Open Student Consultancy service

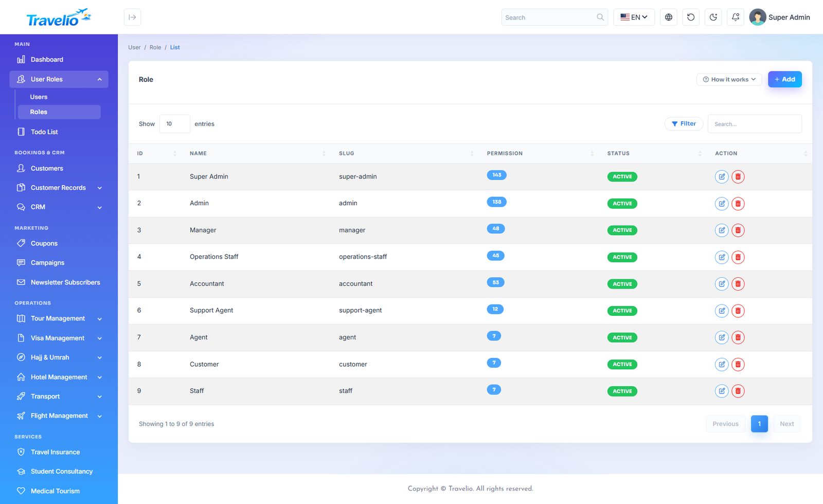coord(59,472)
